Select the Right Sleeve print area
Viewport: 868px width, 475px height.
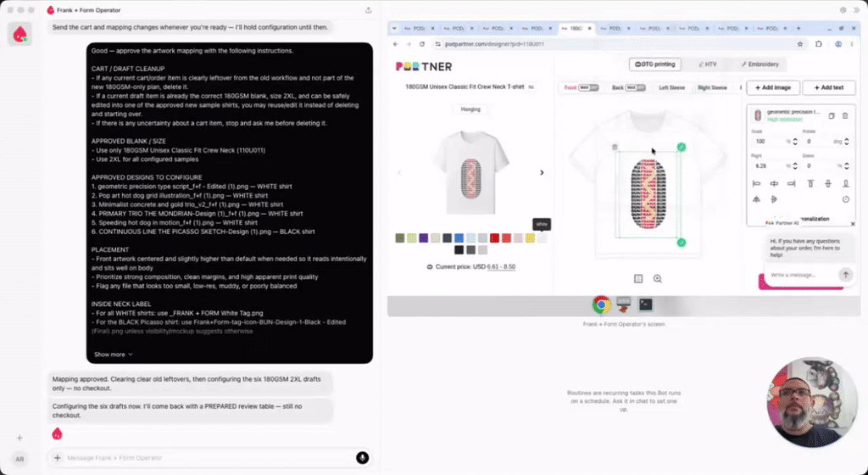712,87
